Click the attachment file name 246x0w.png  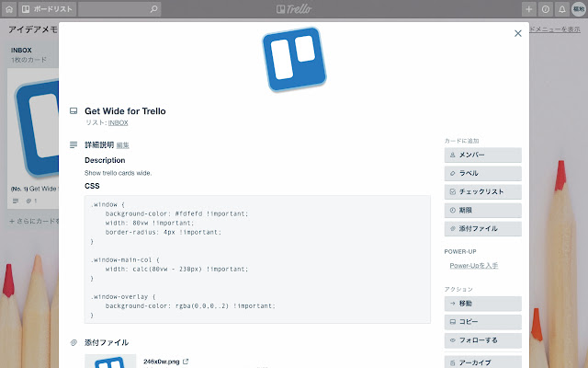(162, 362)
